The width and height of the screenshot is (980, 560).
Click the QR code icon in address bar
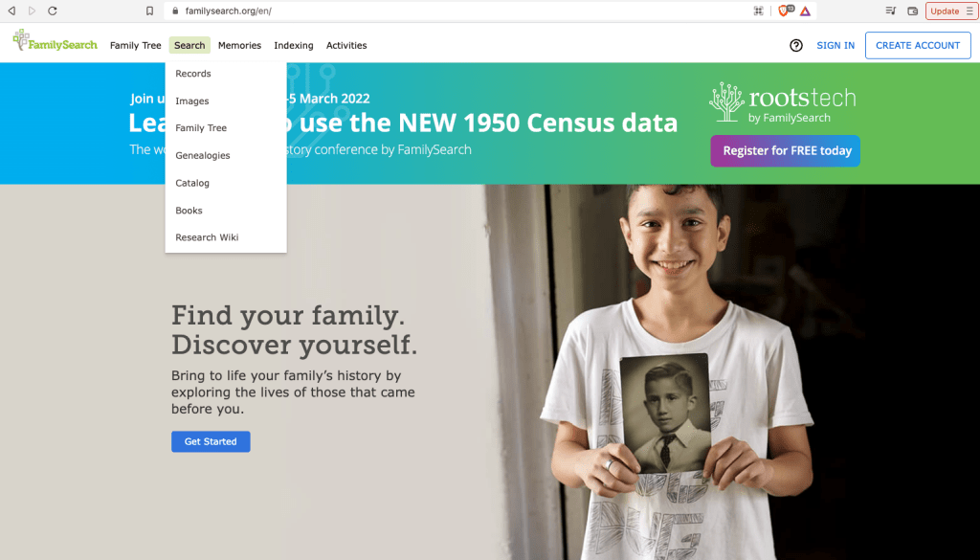pos(758,11)
